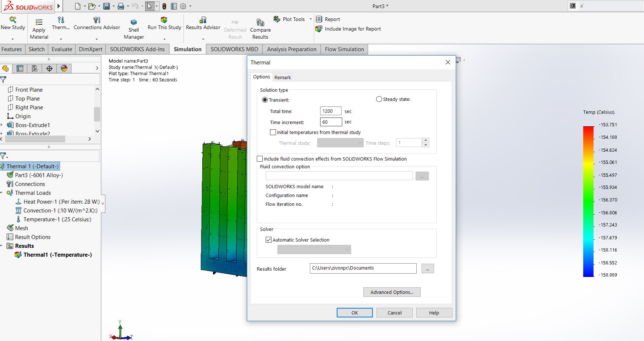Open the ConfigurationManager tab icon

35,68
